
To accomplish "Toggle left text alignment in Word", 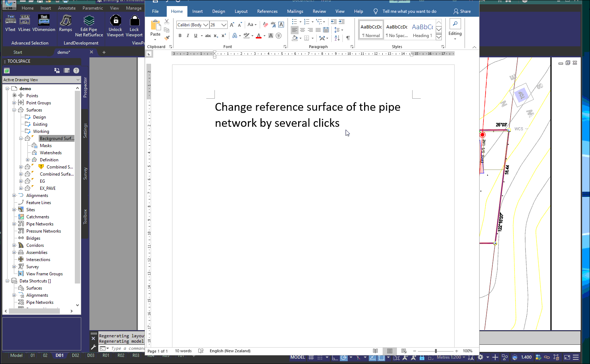I will coord(295,30).
